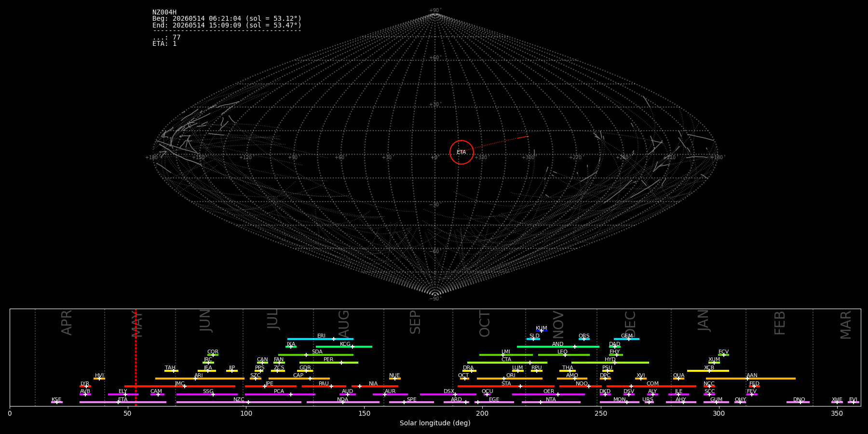Click the yellow XCB shower bar
Image resolution: width=868 pixels, height=434 pixels.
pos(708,371)
